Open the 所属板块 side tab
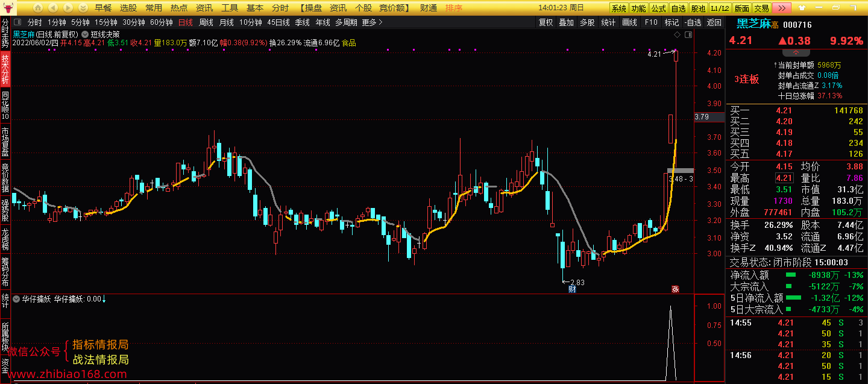Viewport: 868px width, 384px height. pyautogui.click(x=5, y=335)
